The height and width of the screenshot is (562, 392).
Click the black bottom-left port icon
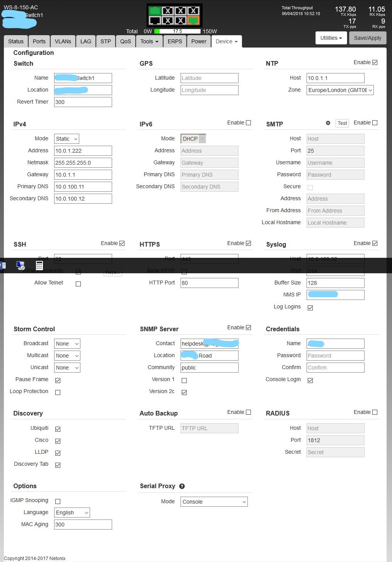click(155, 20)
